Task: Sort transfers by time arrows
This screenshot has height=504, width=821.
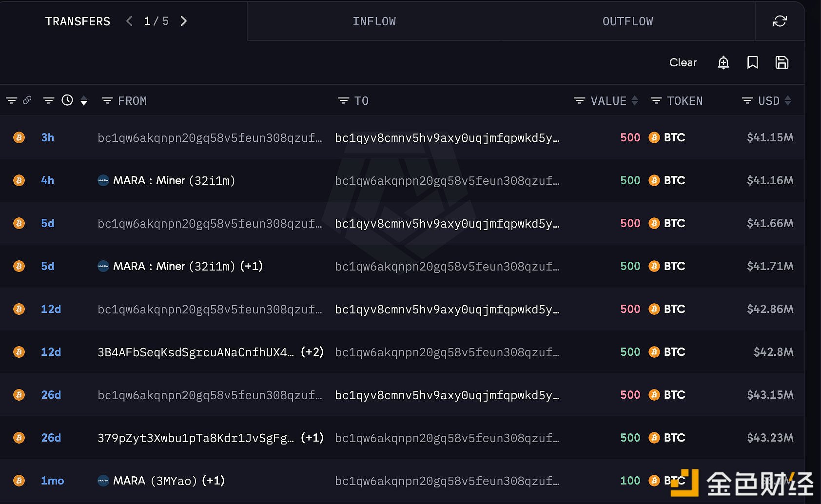Action: tap(84, 100)
